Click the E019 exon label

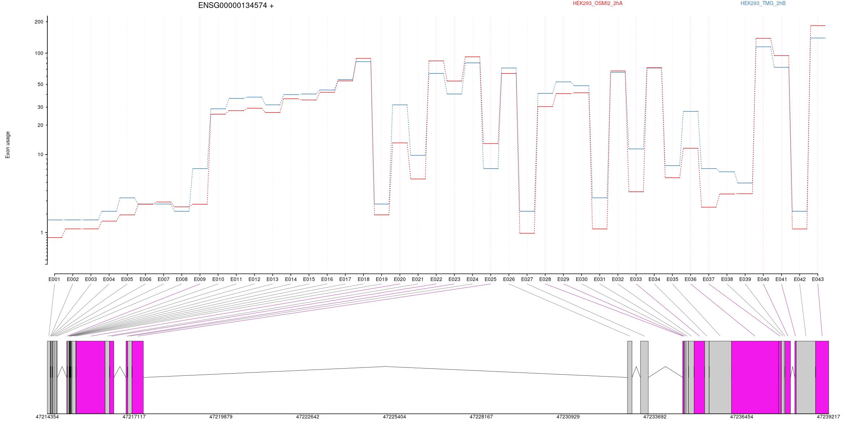click(x=382, y=279)
